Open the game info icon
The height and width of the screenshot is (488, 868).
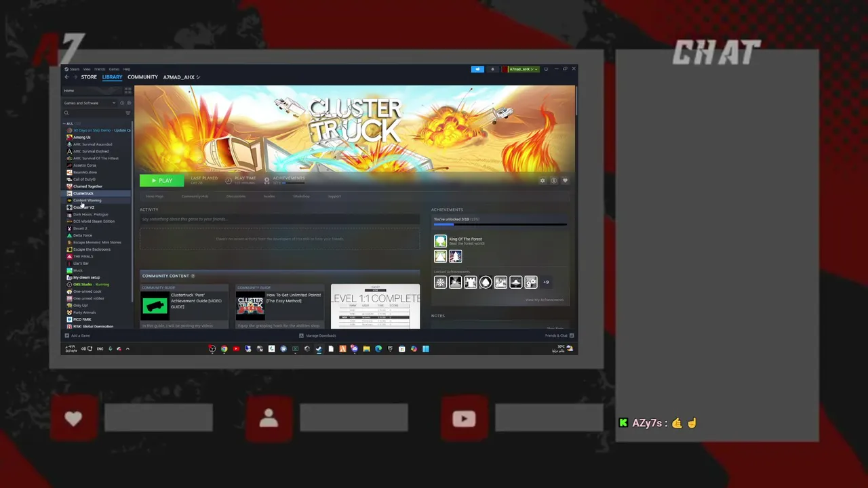553,180
